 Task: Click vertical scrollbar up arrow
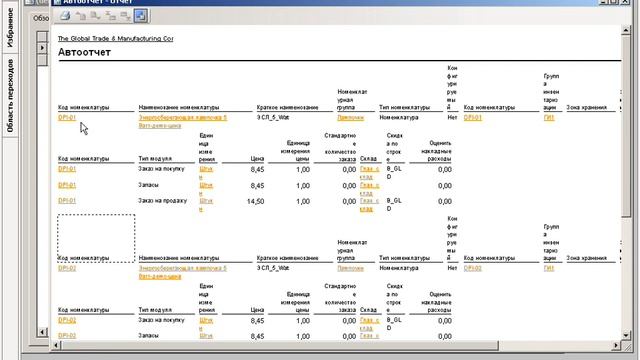pos(626,30)
